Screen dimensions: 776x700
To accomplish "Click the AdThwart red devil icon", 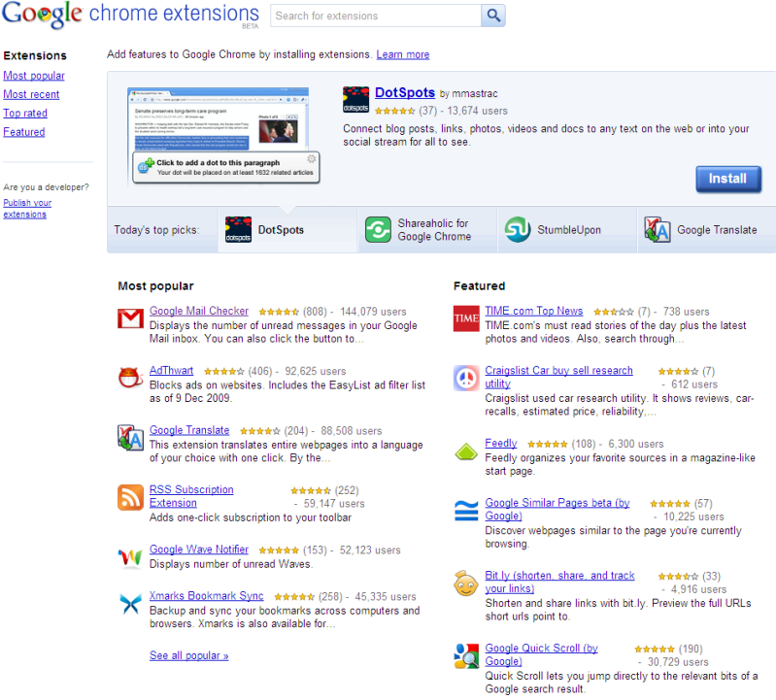I will (131, 378).
